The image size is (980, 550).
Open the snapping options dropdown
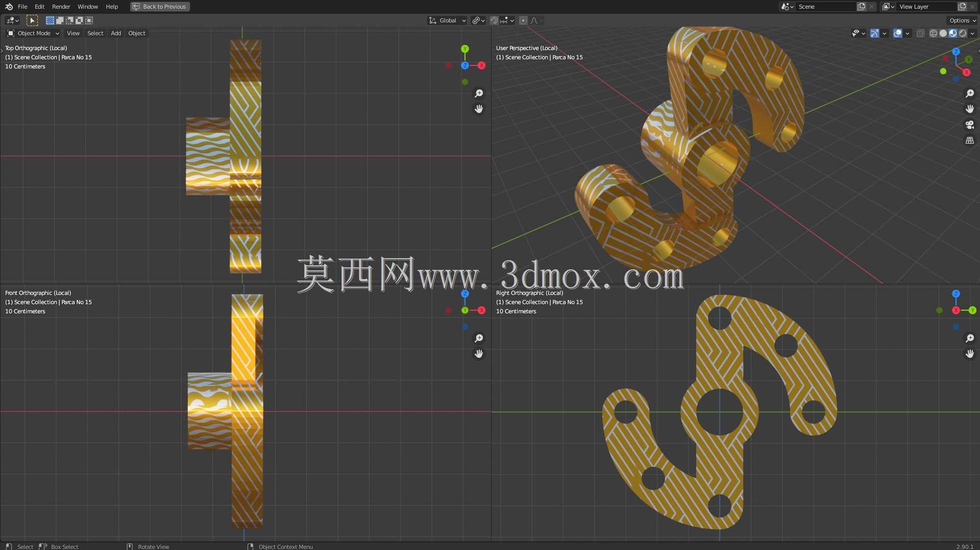click(x=507, y=20)
